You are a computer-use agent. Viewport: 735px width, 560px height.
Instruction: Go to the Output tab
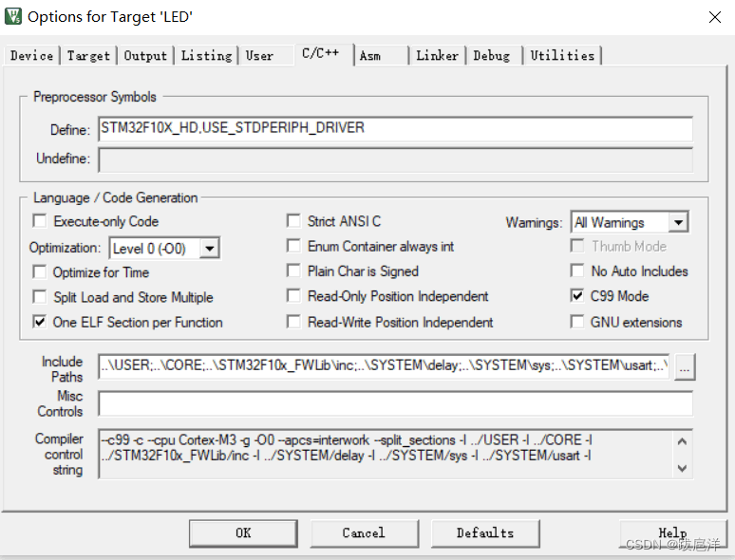(x=145, y=55)
